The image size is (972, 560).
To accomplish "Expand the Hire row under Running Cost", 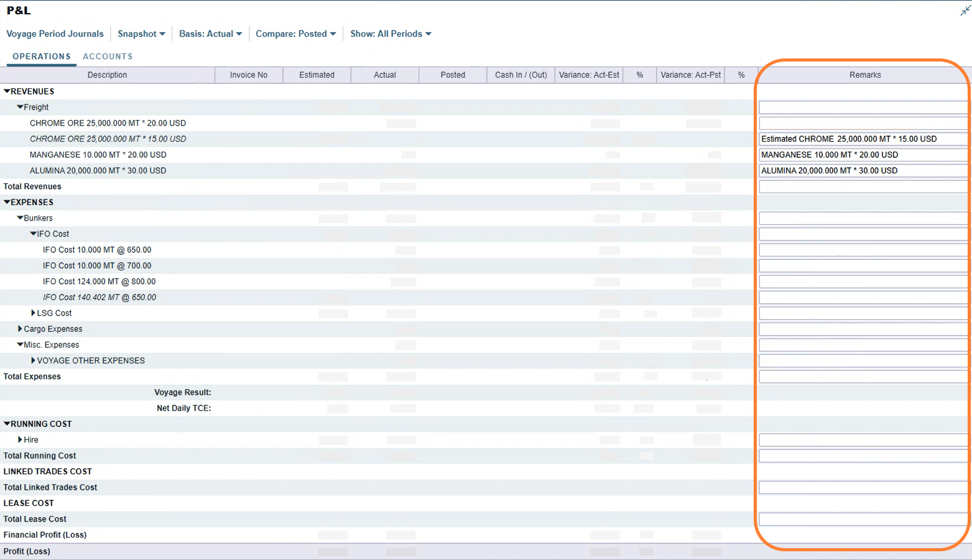I will (x=20, y=439).
